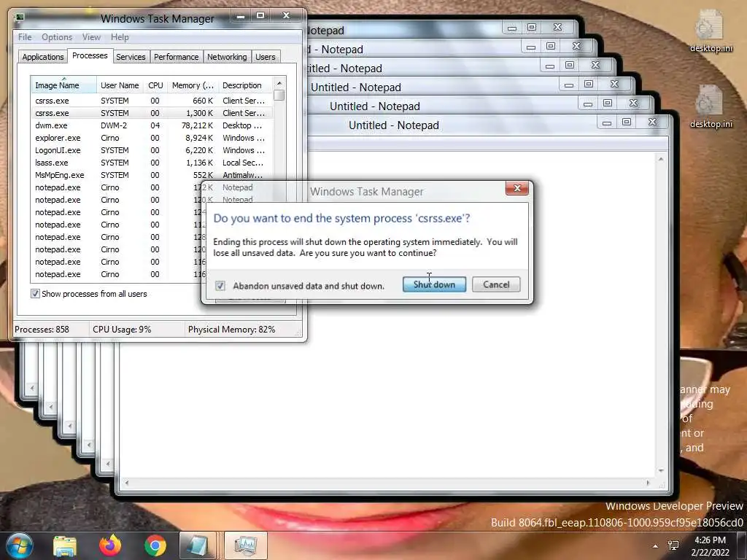Image resolution: width=747 pixels, height=560 pixels.
Task: Minimize the Task Manager window
Action: tap(241, 16)
